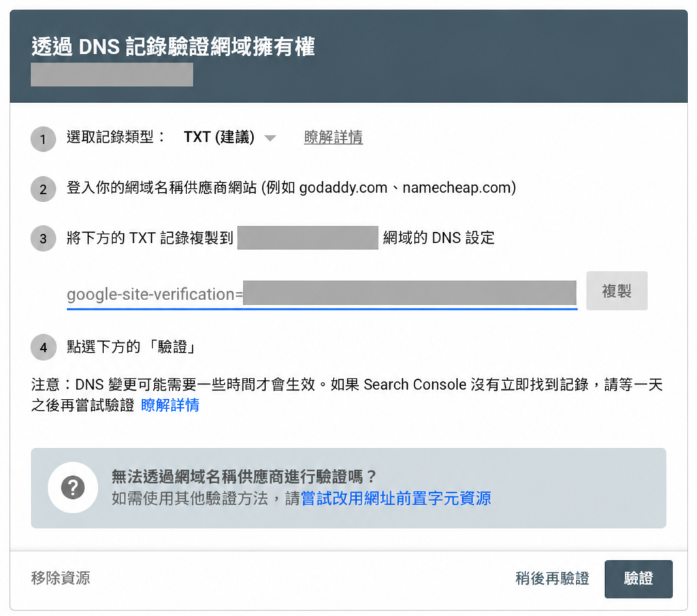The height and width of the screenshot is (616, 697).
Task: Click the heading 無法透過網域名稱供應商進行驗證嗎？
Action: (x=244, y=477)
